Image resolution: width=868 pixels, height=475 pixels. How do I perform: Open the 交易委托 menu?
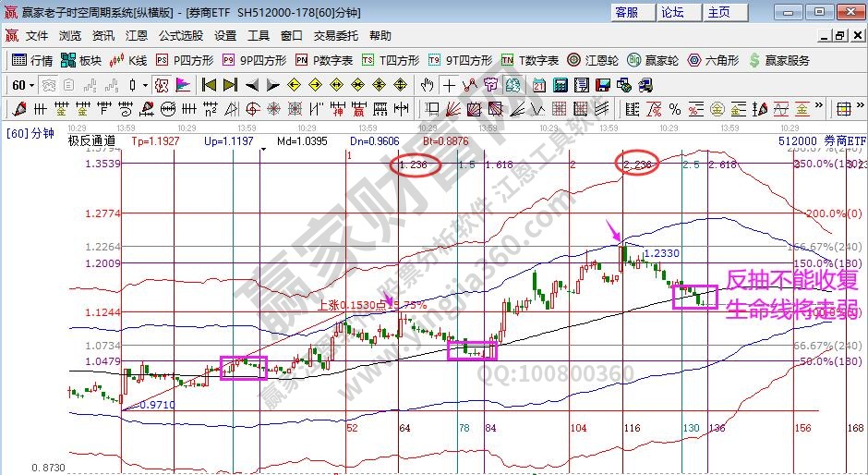[x=336, y=36]
